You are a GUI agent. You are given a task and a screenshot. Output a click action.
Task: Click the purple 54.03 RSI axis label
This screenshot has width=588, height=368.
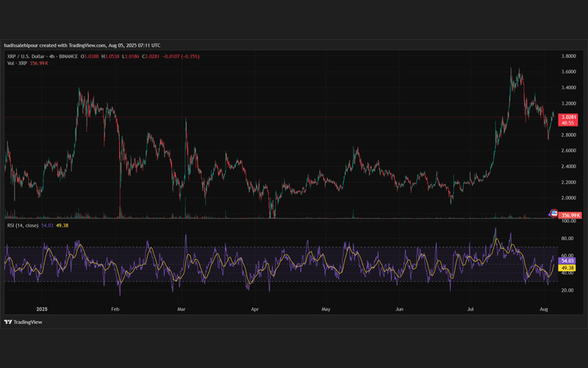click(567, 261)
